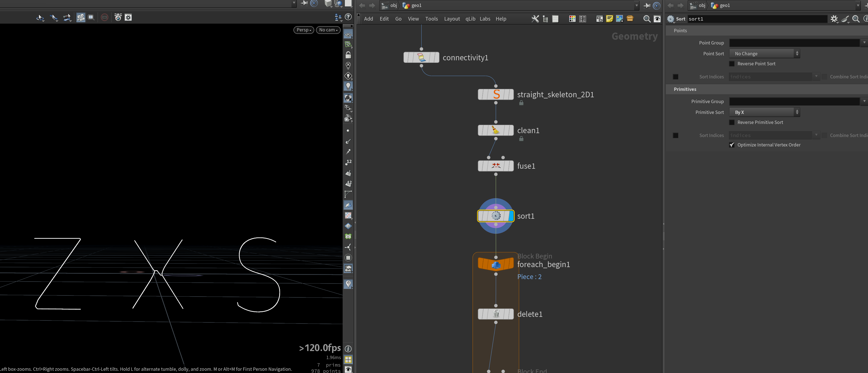Uncheck Optimize Internal Vertex Order
The width and height of the screenshot is (868, 373).
732,145
